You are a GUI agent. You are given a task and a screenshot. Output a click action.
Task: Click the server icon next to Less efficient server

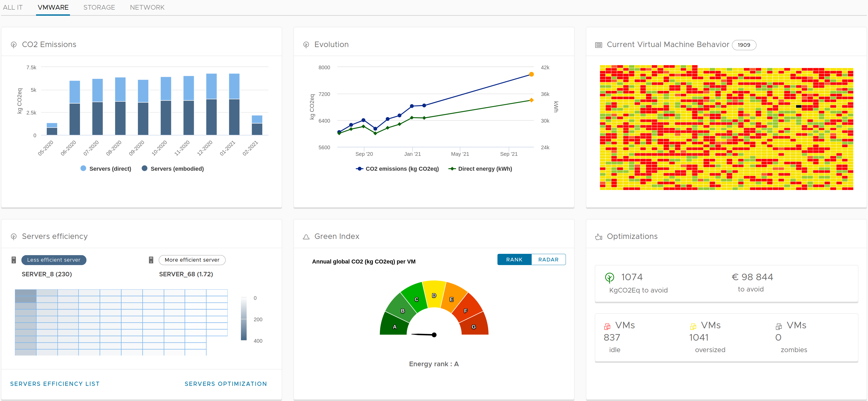click(14, 260)
